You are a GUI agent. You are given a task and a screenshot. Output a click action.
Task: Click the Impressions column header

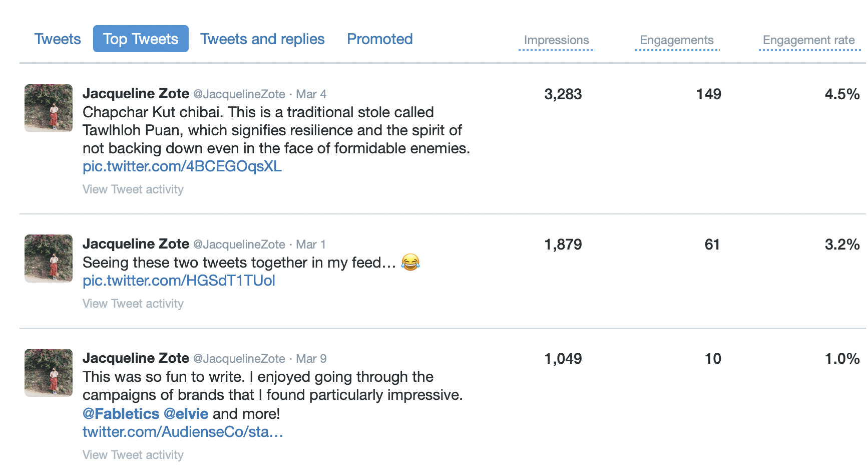point(556,40)
